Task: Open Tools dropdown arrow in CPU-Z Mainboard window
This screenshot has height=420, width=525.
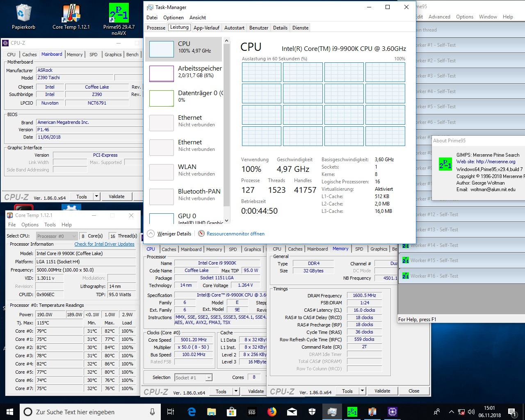Action: (96, 196)
